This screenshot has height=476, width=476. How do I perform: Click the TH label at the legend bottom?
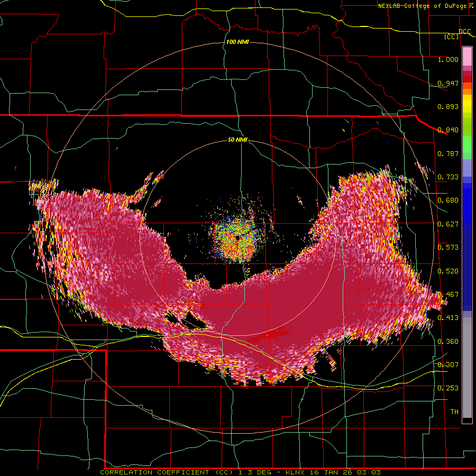click(x=454, y=412)
